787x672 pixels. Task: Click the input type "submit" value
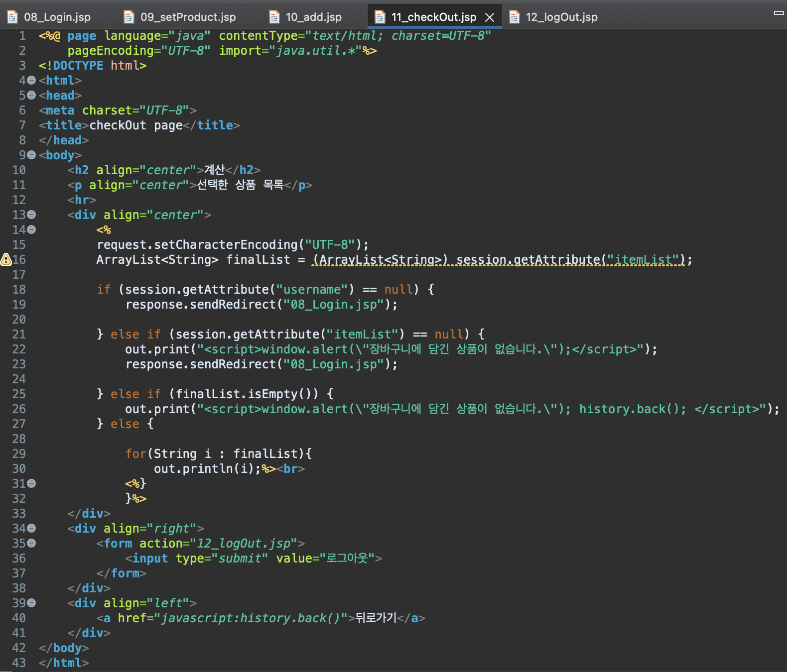[x=240, y=559]
